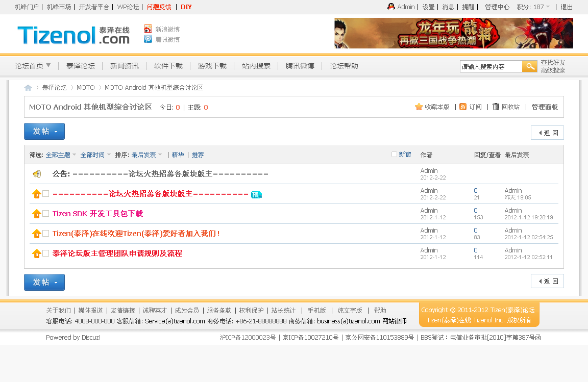The width and height of the screenshot is (588, 382).
Task: Click the QQ penguin icon beside Admin
Action: pos(391,6)
